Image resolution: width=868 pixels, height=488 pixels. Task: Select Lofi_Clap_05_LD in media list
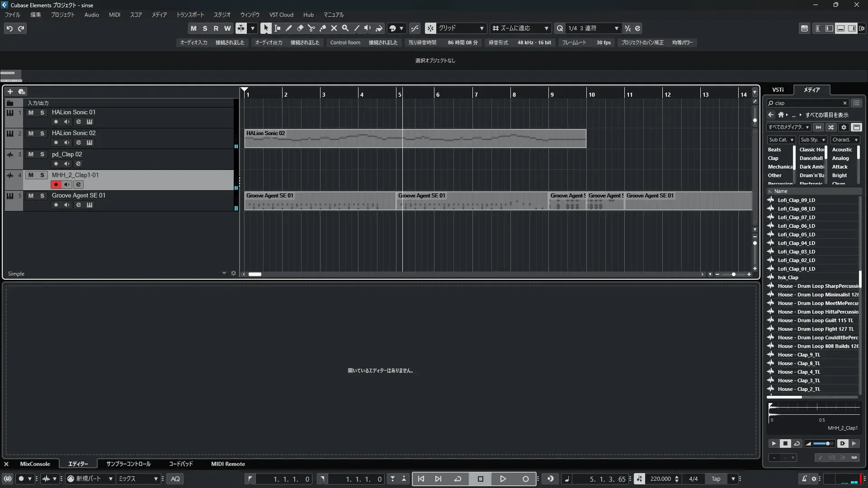pos(796,235)
